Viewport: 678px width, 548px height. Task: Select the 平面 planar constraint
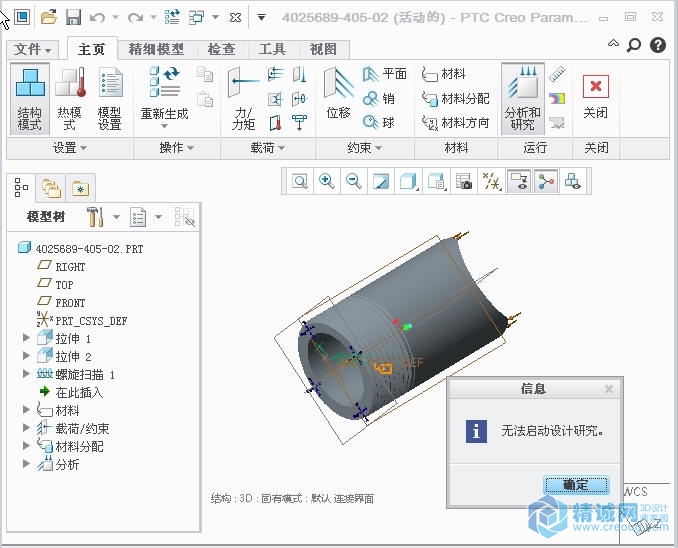[384, 74]
